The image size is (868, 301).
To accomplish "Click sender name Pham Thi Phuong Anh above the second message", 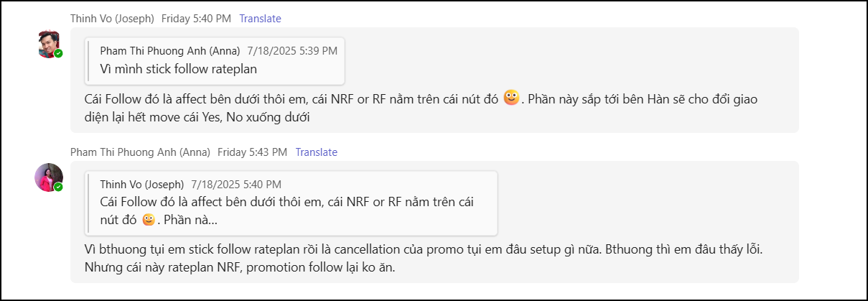I will tap(140, 152).
